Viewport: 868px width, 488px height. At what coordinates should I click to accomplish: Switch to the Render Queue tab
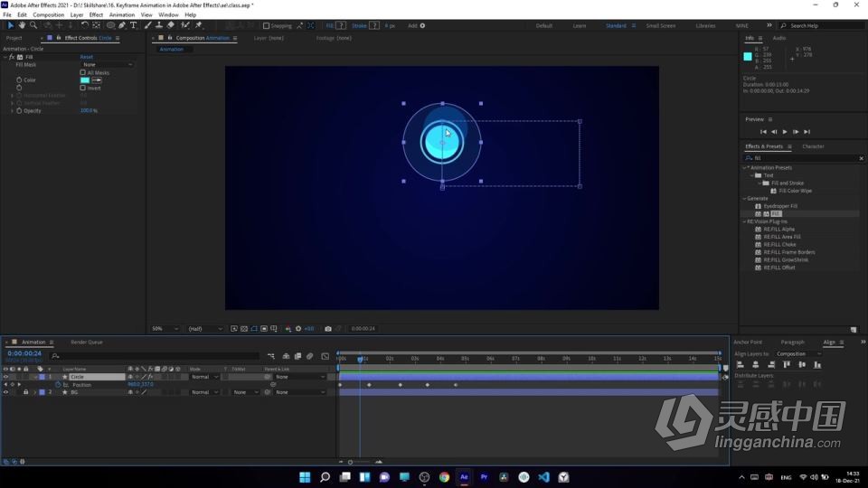click(x=87, y=343)
